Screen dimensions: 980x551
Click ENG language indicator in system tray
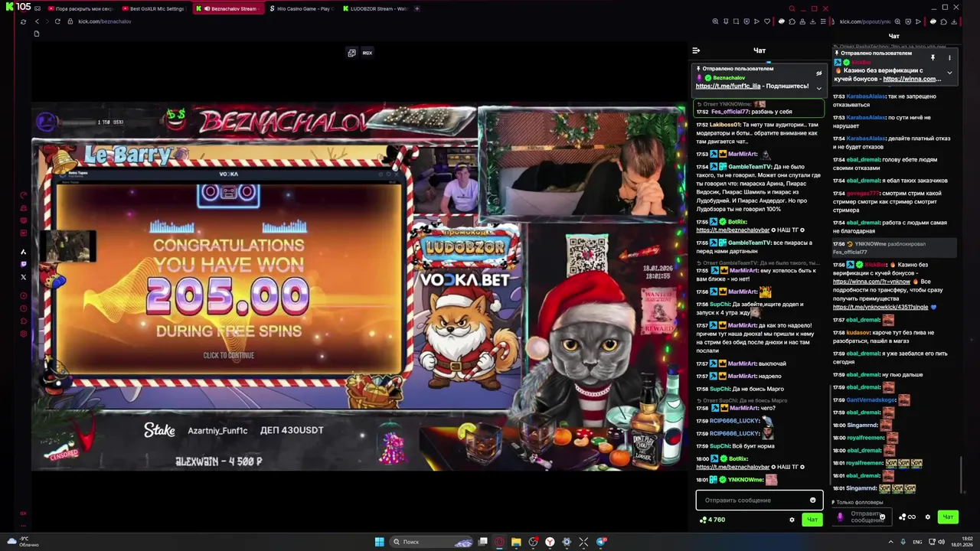click(x=917, y=542)
